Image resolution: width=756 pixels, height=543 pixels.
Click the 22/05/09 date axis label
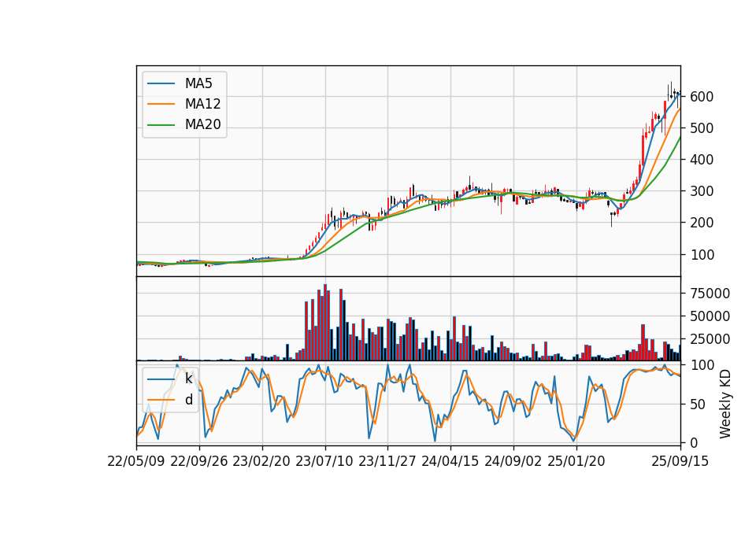point(136,461)
